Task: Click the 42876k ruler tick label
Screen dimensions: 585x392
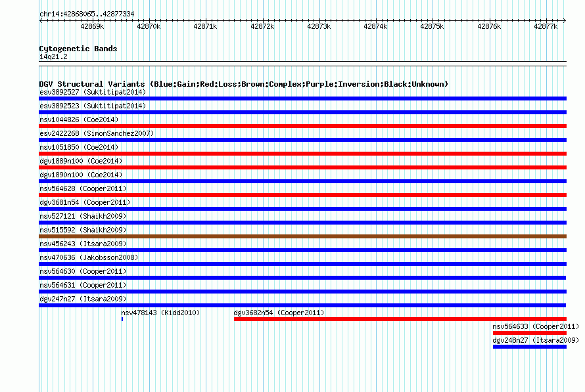Action: click(489, 26)
